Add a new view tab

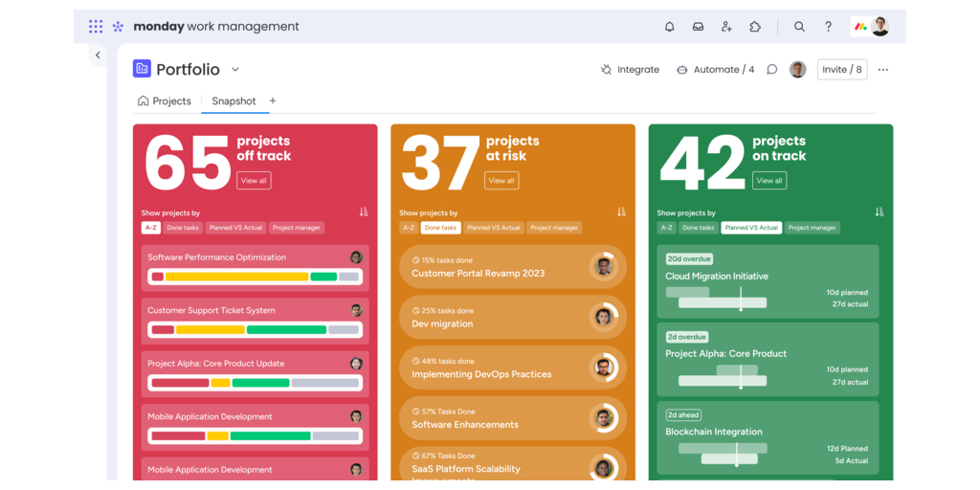[273, 100]
